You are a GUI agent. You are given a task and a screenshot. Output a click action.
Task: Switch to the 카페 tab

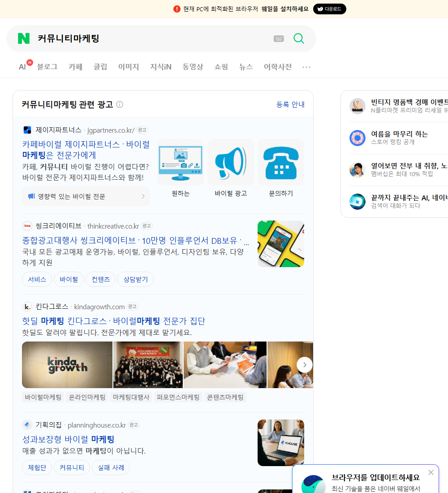click(x=75, y=67)
